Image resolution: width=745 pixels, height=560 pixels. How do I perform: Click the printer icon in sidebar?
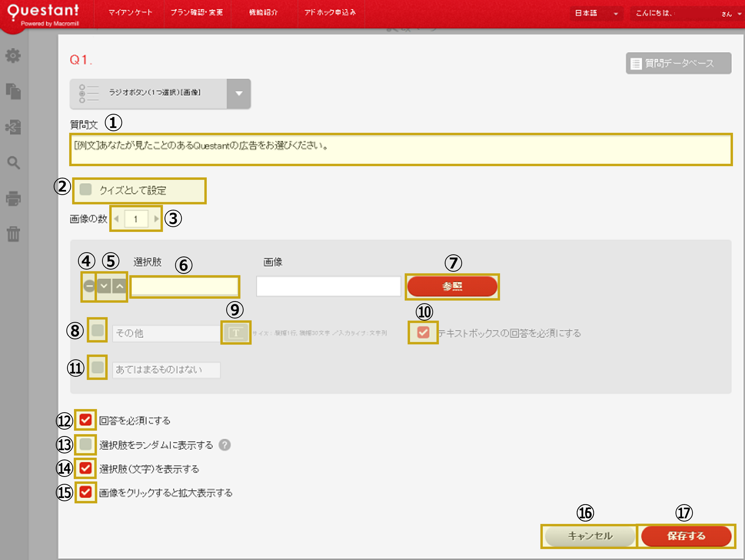coord(13,198)
